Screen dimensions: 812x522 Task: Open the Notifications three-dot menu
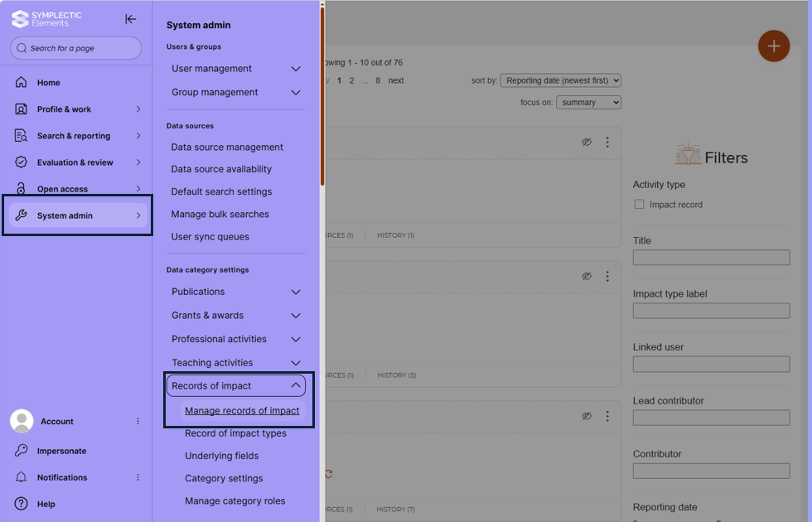pyautogui.click(x=138, y=477)
